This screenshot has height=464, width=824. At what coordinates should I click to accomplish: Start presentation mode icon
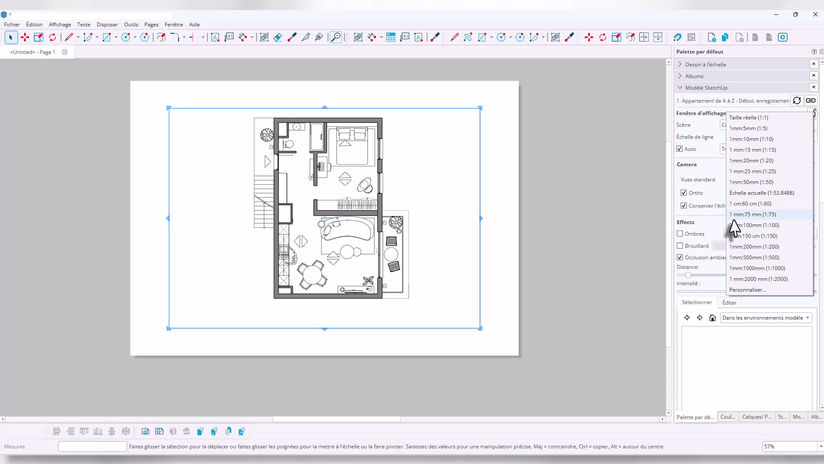coord(783,37)
